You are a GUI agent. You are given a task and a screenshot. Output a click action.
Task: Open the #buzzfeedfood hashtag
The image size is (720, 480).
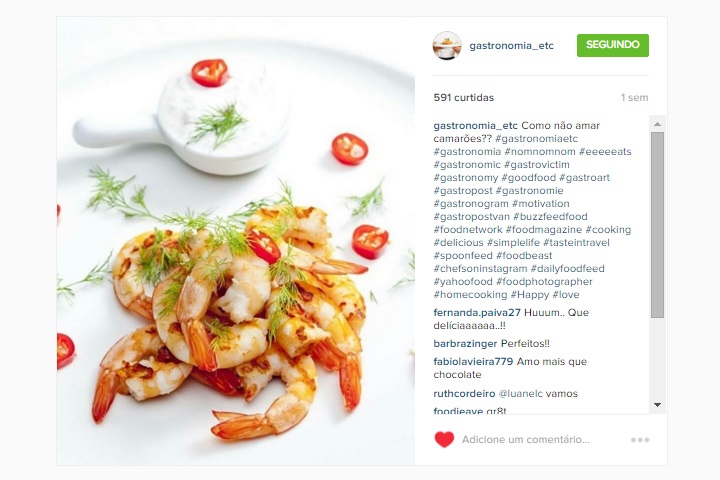pyautogui.click(x=550, y=216)
